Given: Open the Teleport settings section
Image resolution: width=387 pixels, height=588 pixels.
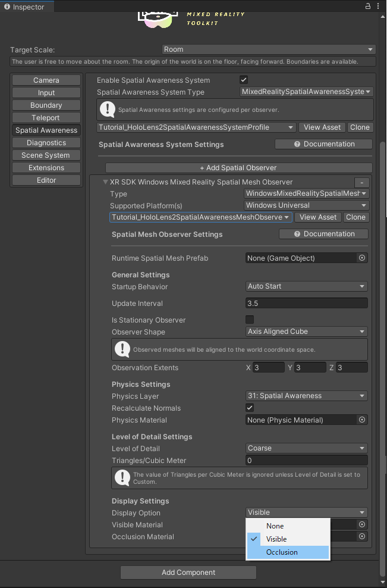Looking at the screenshot, I should (x=46, y=118).
